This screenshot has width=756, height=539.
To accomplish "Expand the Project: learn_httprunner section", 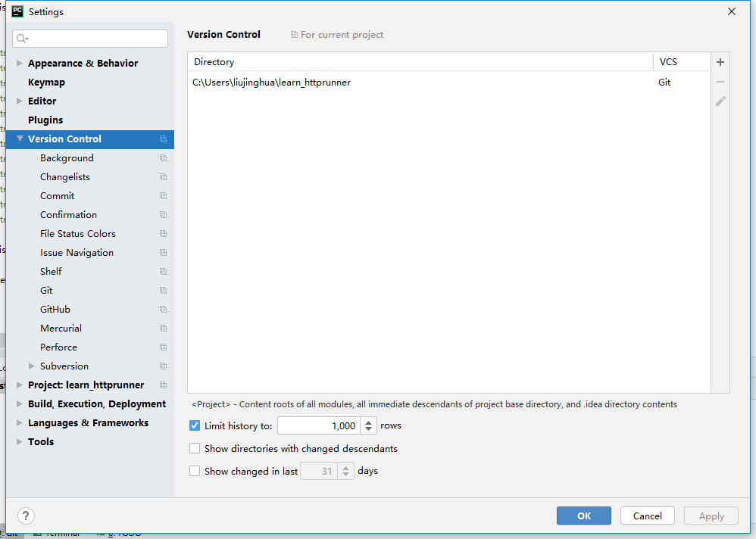I will tap(20, 385).
